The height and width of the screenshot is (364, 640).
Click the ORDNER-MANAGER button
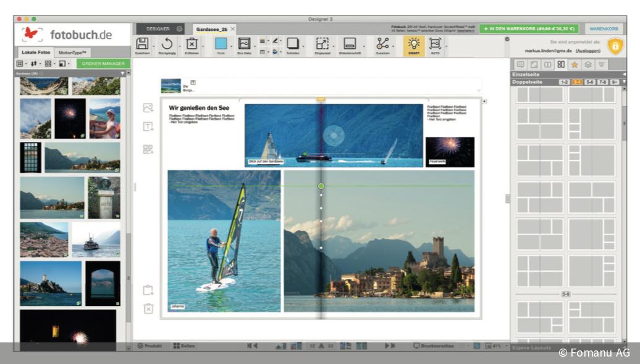click(x=103, y=64)
